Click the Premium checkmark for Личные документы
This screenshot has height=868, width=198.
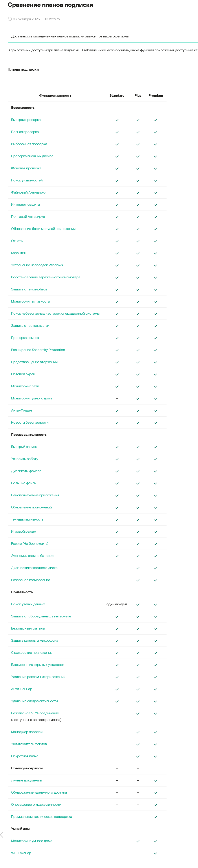(x=156, y=780)
